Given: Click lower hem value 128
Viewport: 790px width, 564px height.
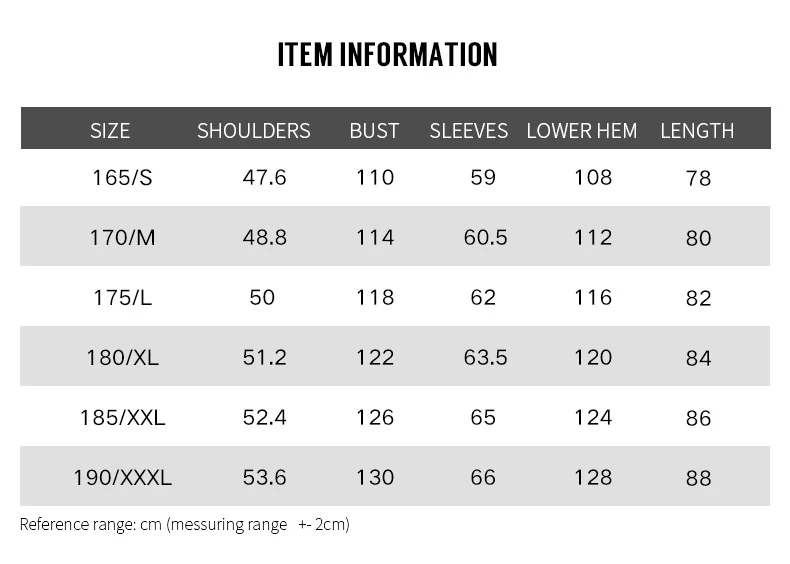Looking at the screenshot, I should (593, 477).
